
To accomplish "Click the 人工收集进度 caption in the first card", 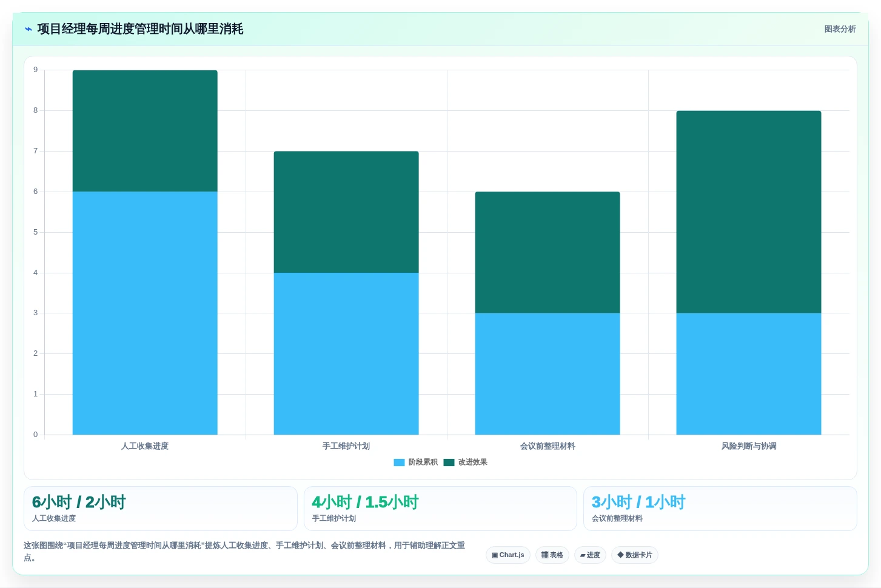I will (54, 518).
